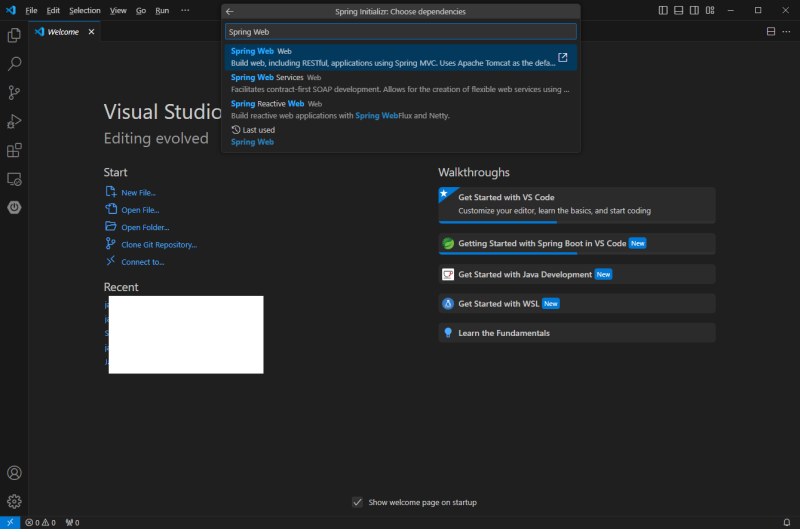Customize layout icon in title bar
The height and width of the screenshot is (529, 800).
click(x=710, y=10)
